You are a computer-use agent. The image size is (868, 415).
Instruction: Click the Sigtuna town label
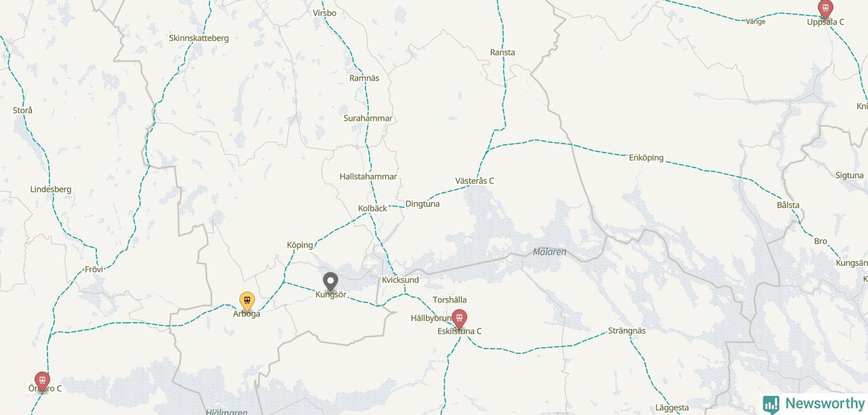click(850, 175)
